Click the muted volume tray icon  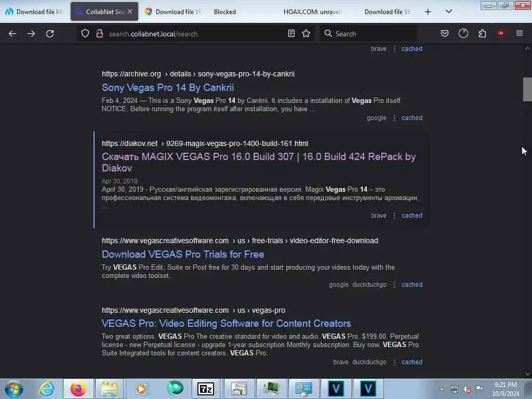coord(467,390)
